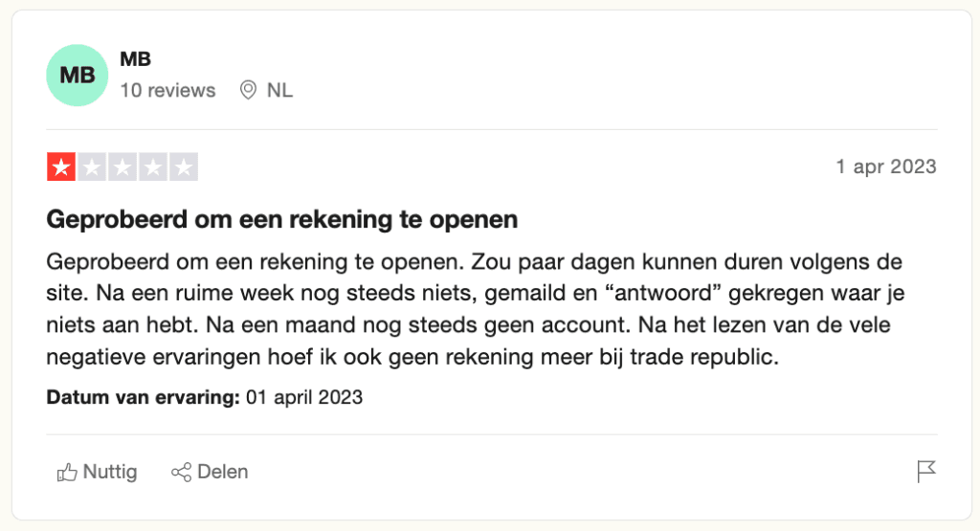The image size is (980, 531).
Task: Click the "Datum van ervaring" label
Action: 143,396
